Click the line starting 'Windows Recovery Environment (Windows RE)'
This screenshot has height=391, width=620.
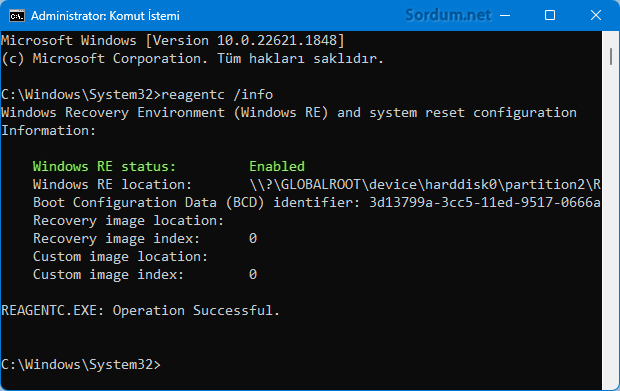tap(289, 113)
